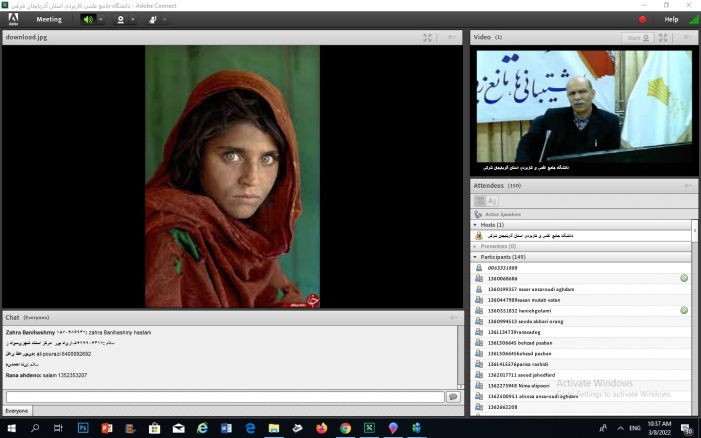
Task: Switch to attendee list view
Action: pos(479,201)
